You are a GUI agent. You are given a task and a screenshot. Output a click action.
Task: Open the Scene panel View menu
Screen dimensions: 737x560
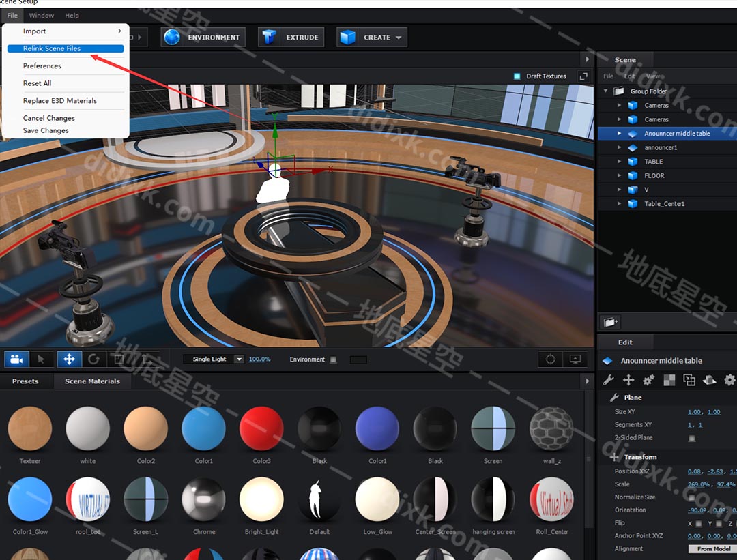coord(653,76)
